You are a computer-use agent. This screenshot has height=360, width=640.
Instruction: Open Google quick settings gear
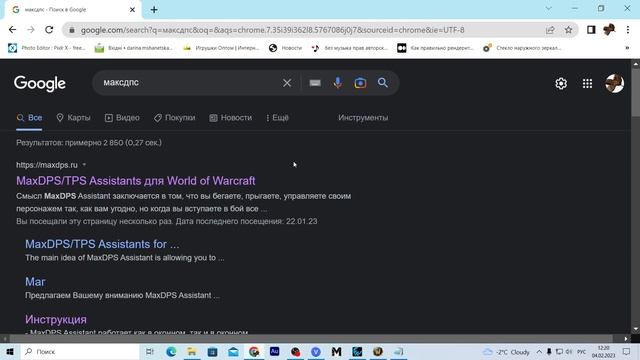pyautogui.click(x=561, y=84)
